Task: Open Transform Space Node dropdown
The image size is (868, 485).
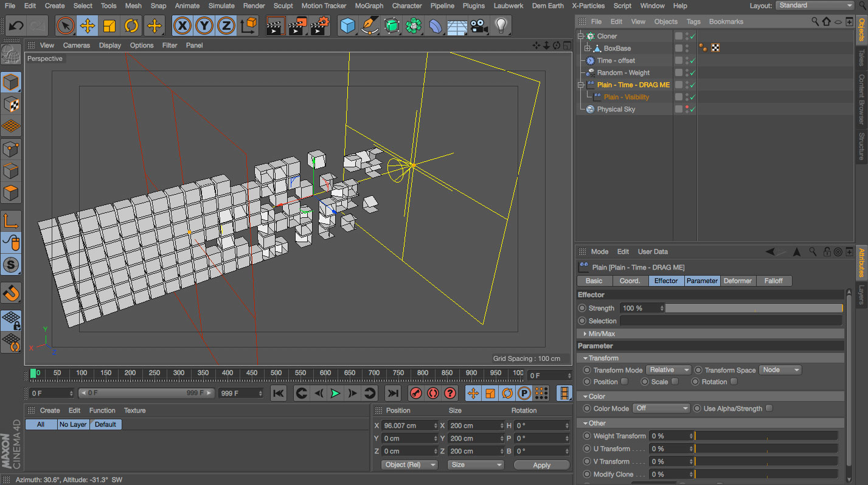Action: (x=780, y=370)
